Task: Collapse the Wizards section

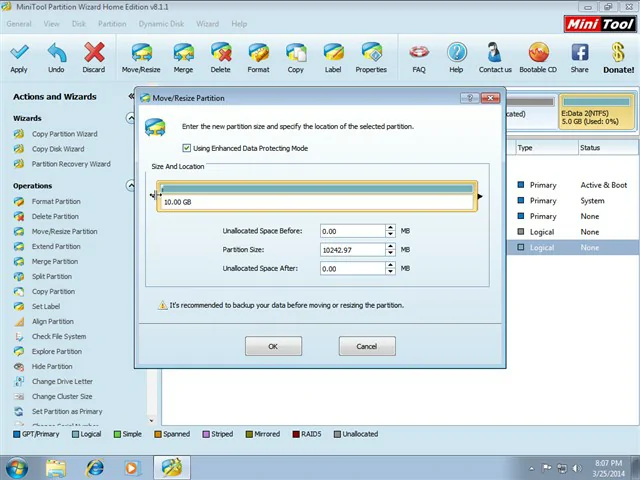Action: coord(130,118)
